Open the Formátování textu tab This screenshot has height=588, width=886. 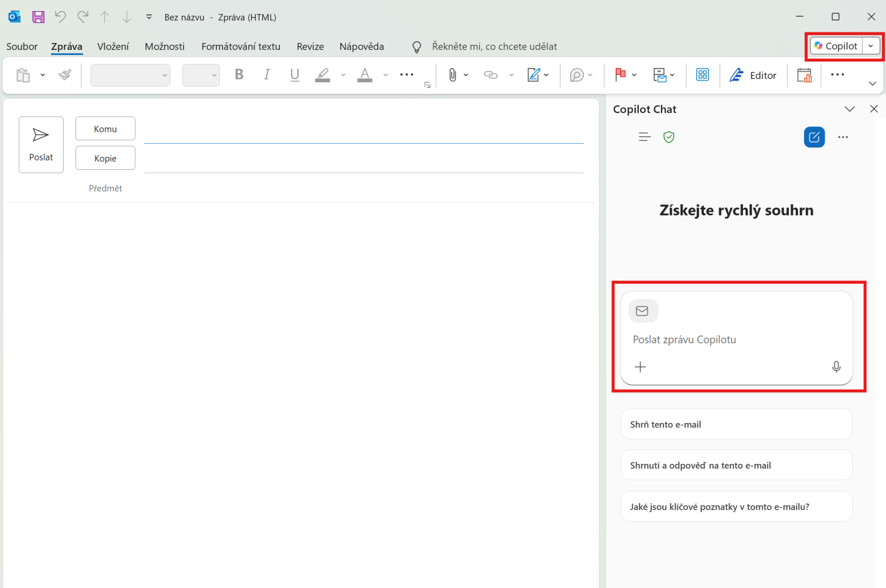pyautogui.click(x=241, y=46)
